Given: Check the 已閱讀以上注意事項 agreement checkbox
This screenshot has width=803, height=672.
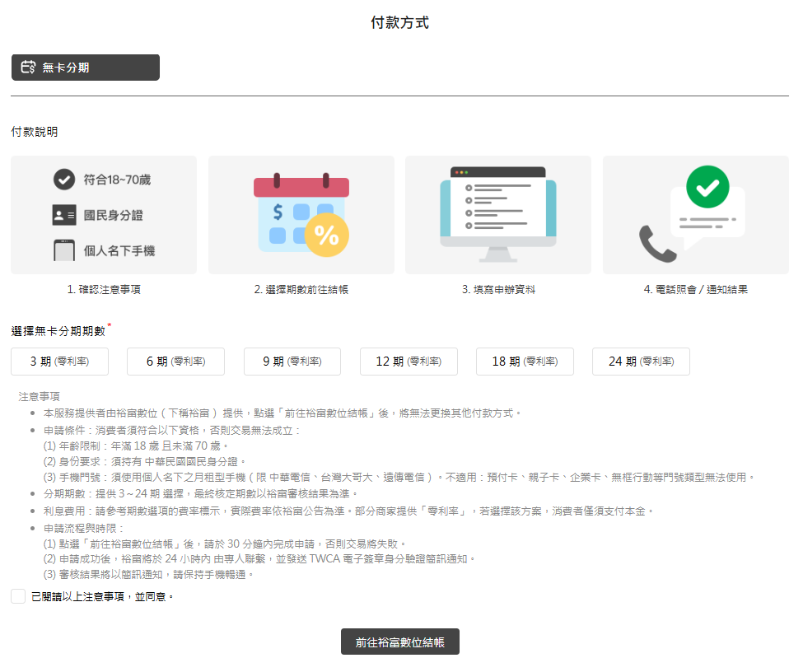Looking at the screenshot, I should (18, 596).
